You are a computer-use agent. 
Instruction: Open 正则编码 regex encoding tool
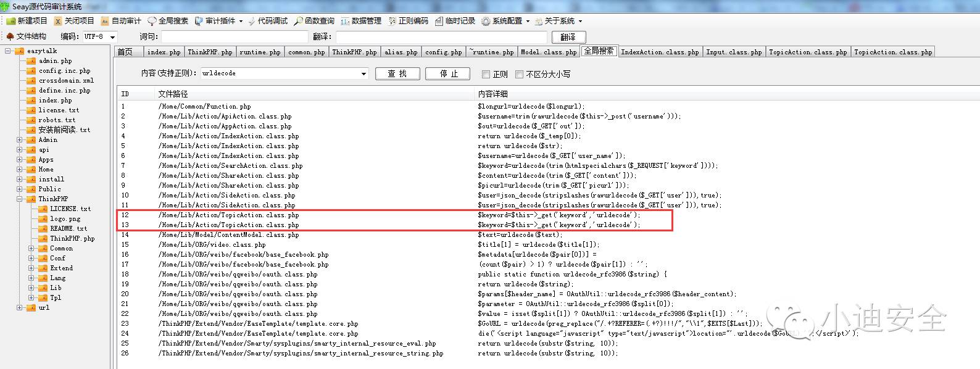[x=408, y=21]
